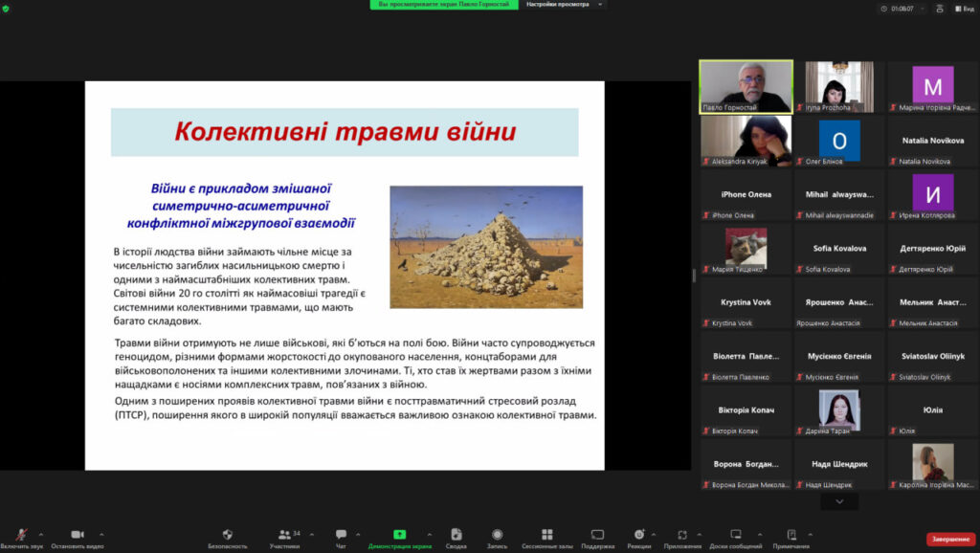This screenshot has height=553, width=980.
Task: Open the Чат panel
Action: [x=341, y=536]
